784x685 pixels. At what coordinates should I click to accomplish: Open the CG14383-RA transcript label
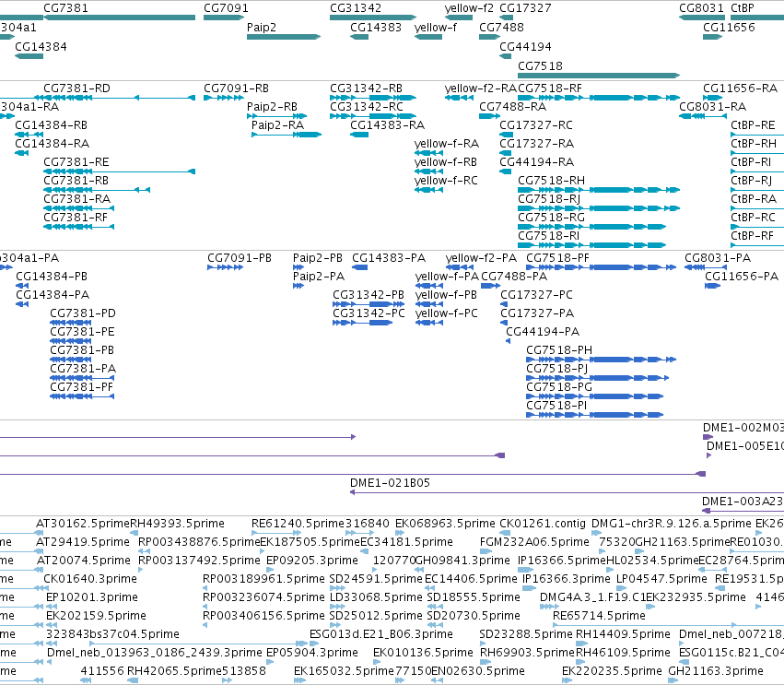(388, 125)
